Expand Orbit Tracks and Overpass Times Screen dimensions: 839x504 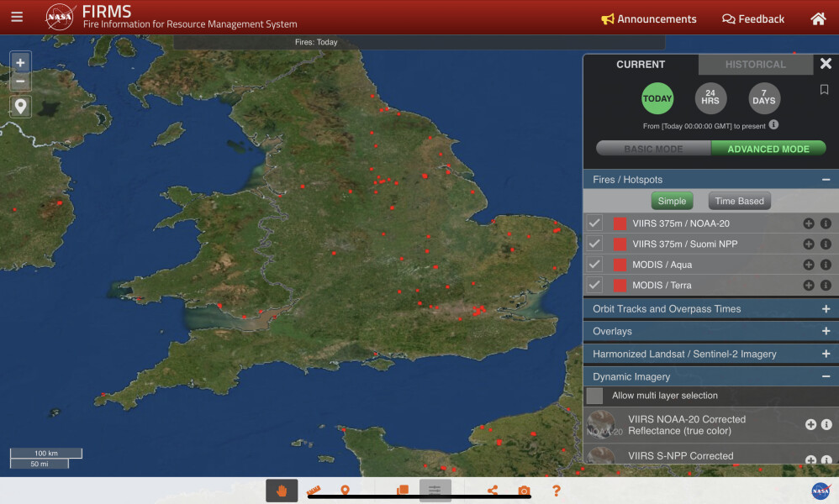(x=827, y=308)
